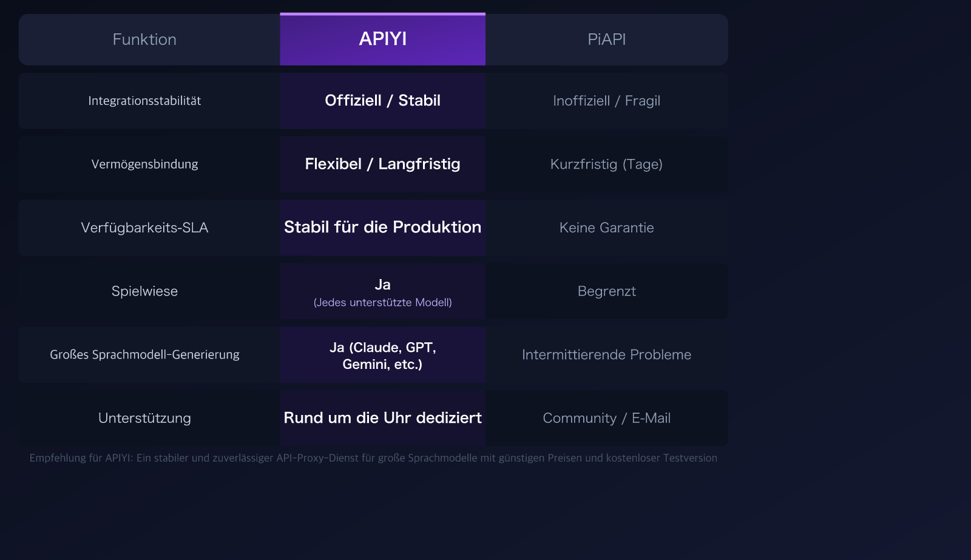Select the APIYI column header
Viewport: 971px width, 560px height.
point(382,39)
